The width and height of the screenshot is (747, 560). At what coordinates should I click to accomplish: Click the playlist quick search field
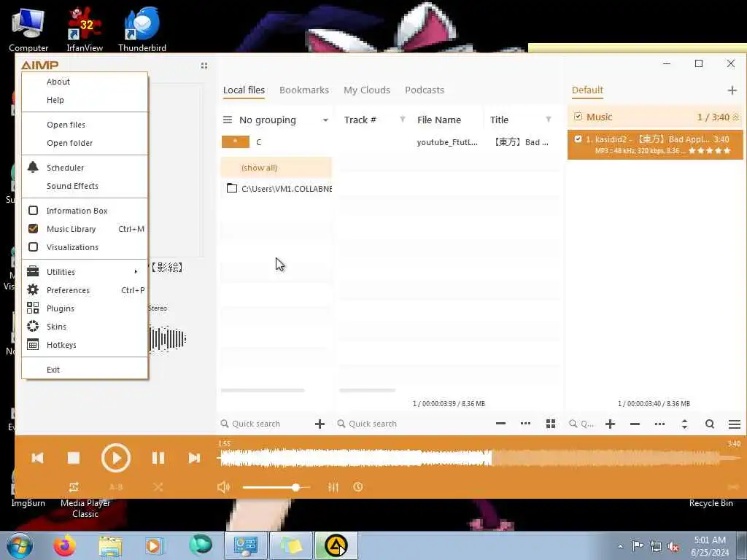(581, 424)
